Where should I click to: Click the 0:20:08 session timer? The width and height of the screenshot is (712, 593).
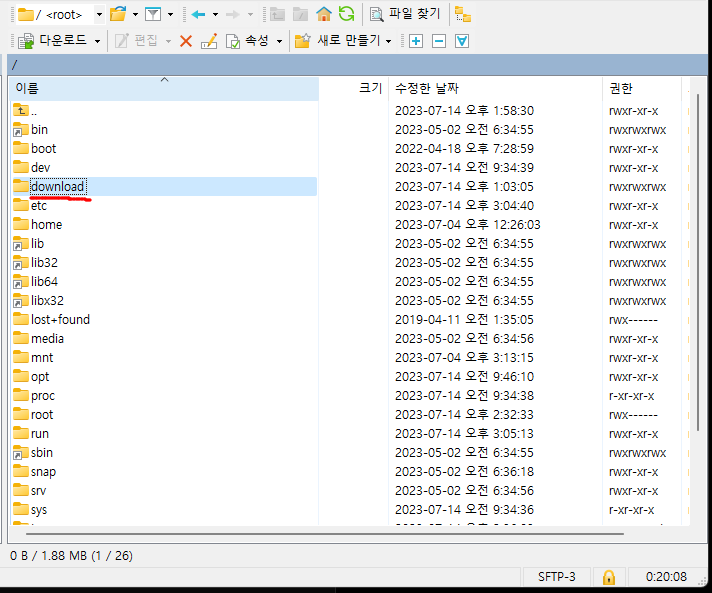click(x=666, y=577)
